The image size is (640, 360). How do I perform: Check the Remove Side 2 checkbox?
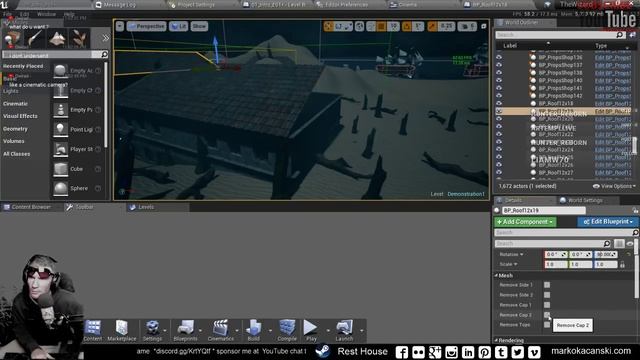tap(547, 295)
